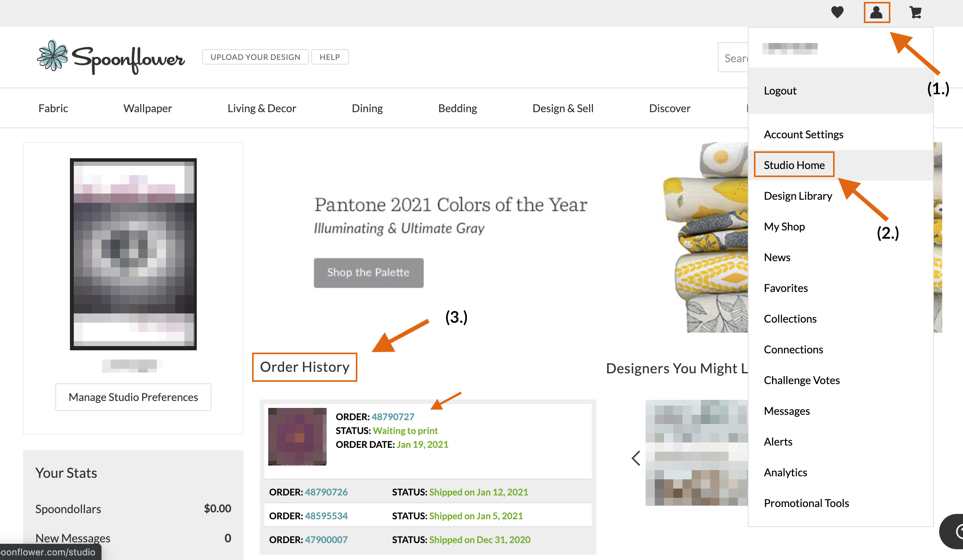Open Messages from account dropdown
This screenshot has height=560, width=963.
[840, 411]
